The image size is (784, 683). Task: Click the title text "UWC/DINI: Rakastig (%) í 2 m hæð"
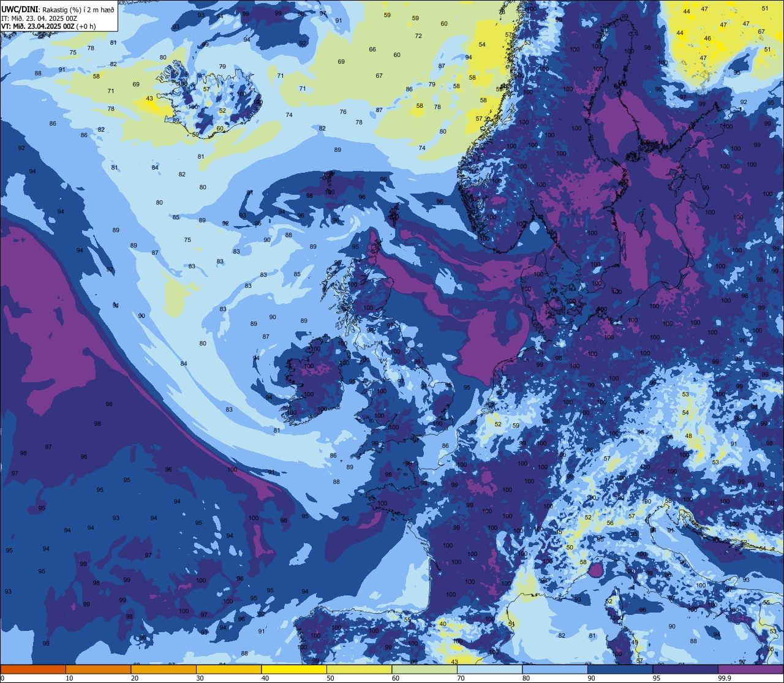click(x=58, y=9)
